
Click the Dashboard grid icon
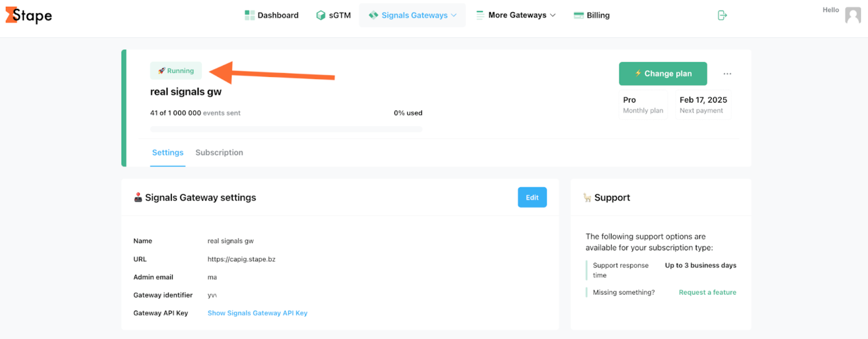click(250, 15)
